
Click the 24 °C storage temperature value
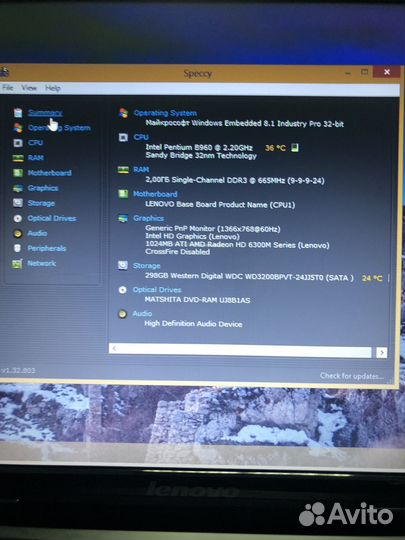[372, 278]
